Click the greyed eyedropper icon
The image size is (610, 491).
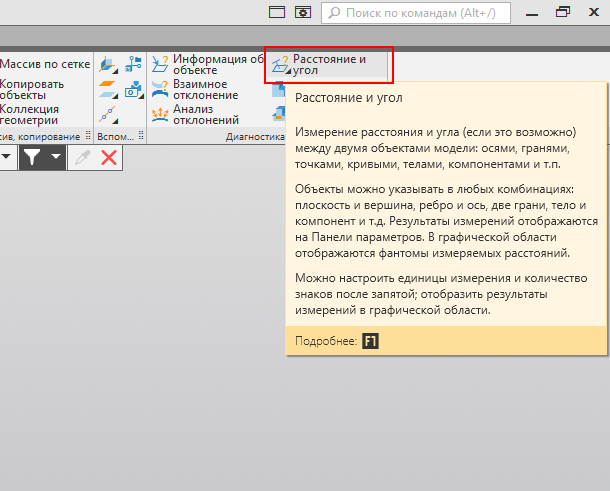pos(82,158)
